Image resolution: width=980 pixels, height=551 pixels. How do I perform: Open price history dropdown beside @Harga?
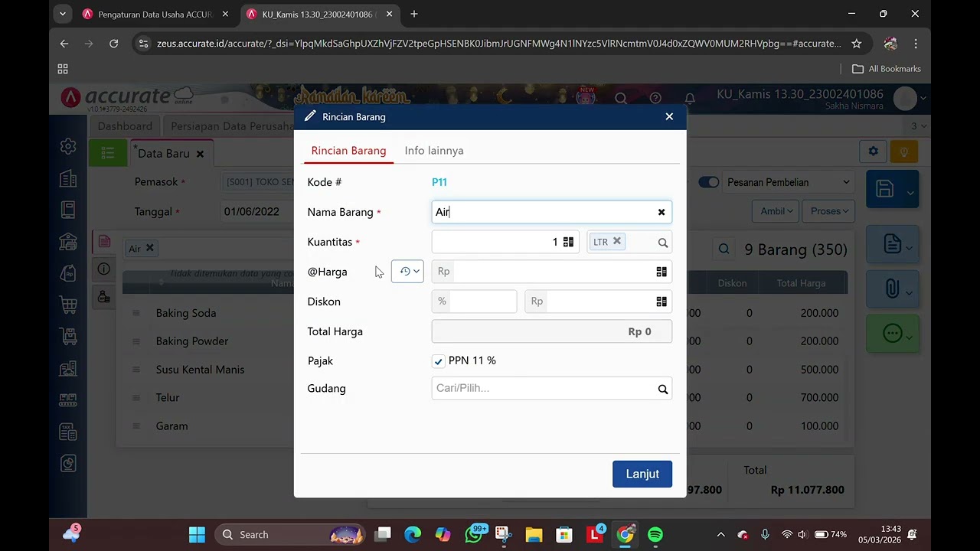tap(407, 271)
